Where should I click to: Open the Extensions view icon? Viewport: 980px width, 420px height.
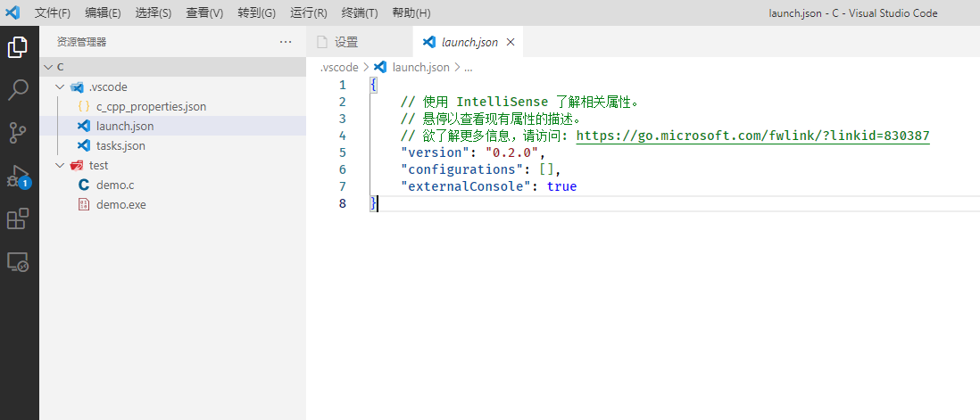pos(18,219)
